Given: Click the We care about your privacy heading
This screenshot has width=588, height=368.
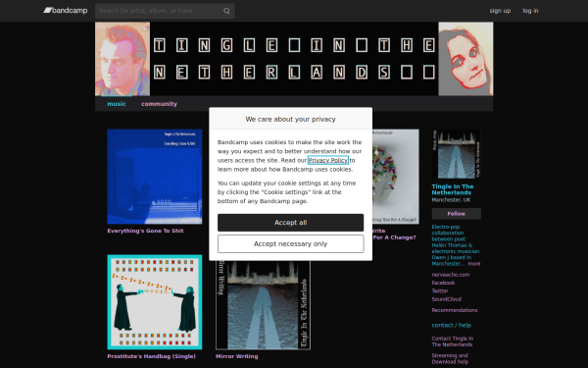Looking at the screenshot, I should pyautogui.click(x=291, y=119).
